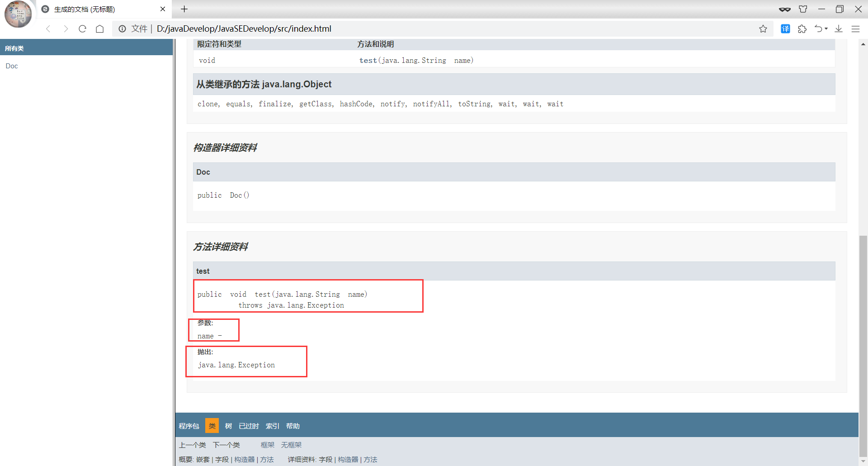868x466 pixels.
Task: Open the browser hamburger menu
Action: 855,29
